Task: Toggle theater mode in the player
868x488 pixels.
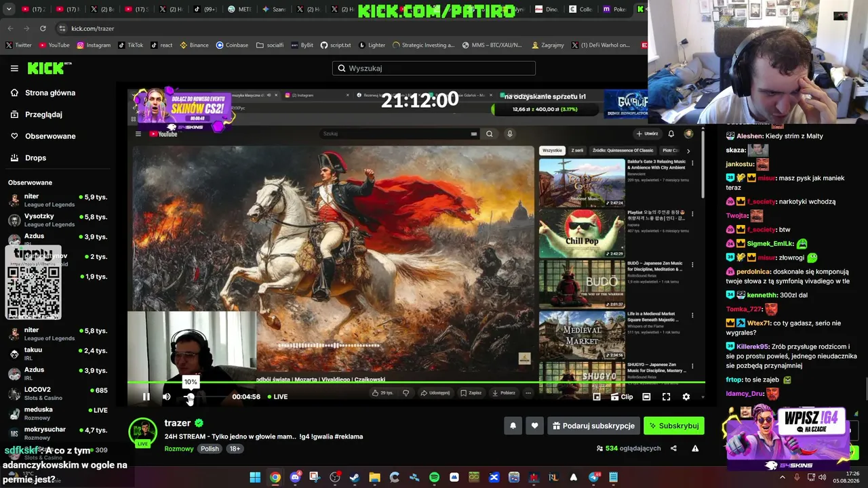Action: click(x=646, y=396)
